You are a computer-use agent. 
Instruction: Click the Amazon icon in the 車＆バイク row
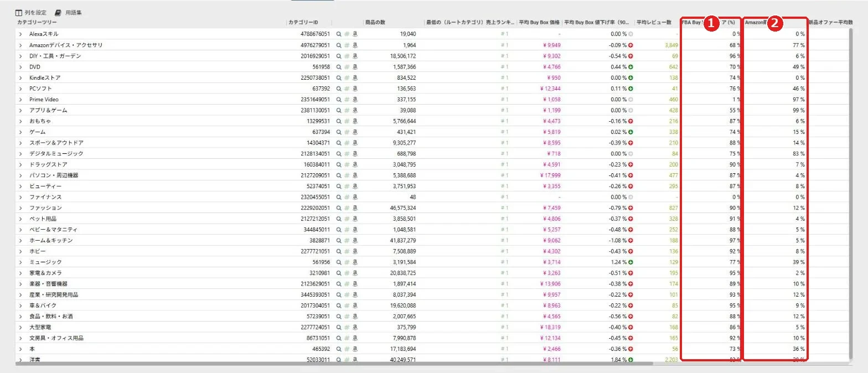coord(355,305)
